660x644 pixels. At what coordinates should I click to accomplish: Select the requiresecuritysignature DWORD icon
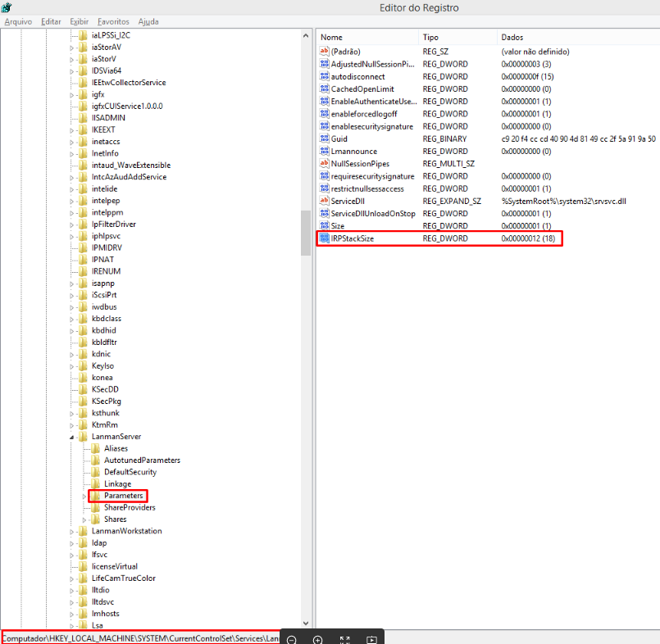coord(324,176)
